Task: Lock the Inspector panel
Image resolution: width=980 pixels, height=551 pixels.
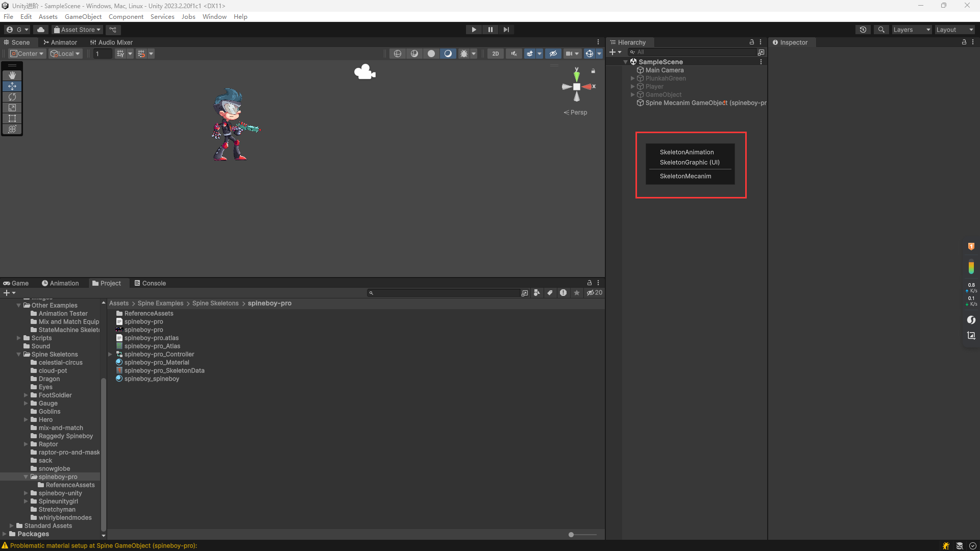Action: point(964,42)
